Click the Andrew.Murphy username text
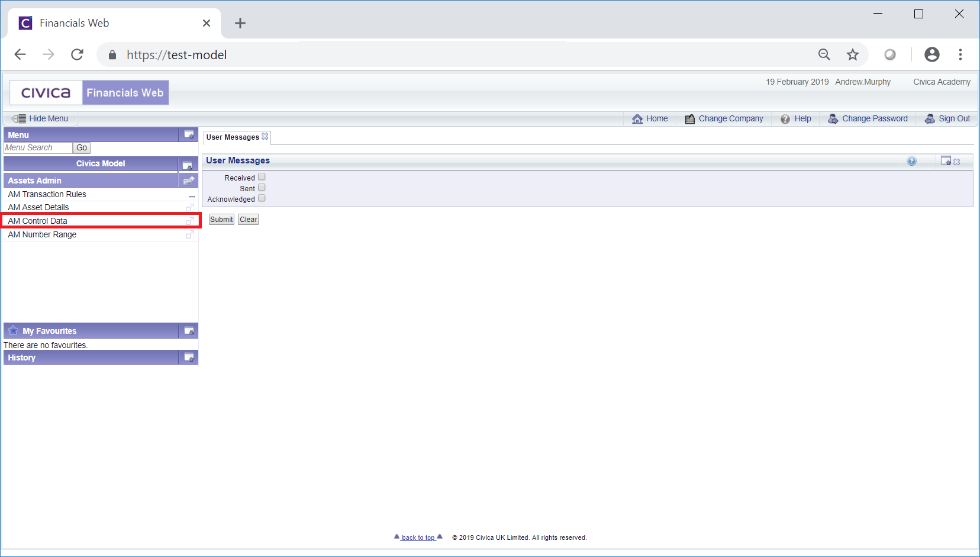980x557 pixels. tap(863, 82)
